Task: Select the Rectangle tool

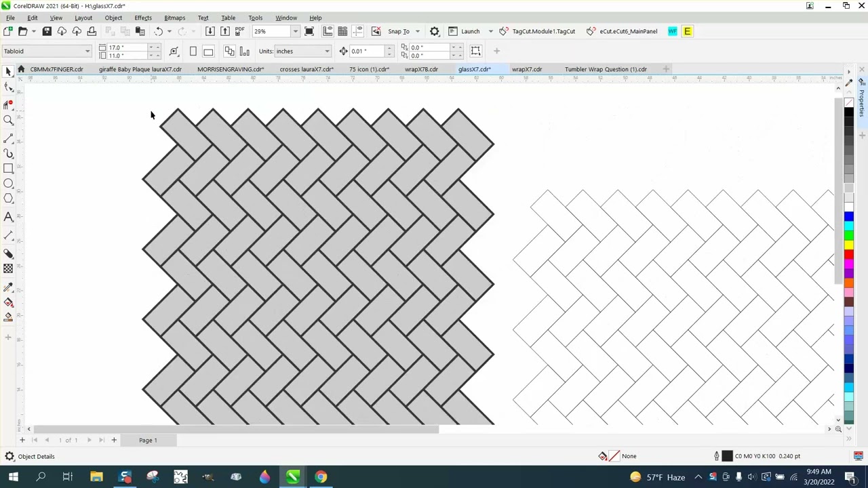Action: (8, 168)
